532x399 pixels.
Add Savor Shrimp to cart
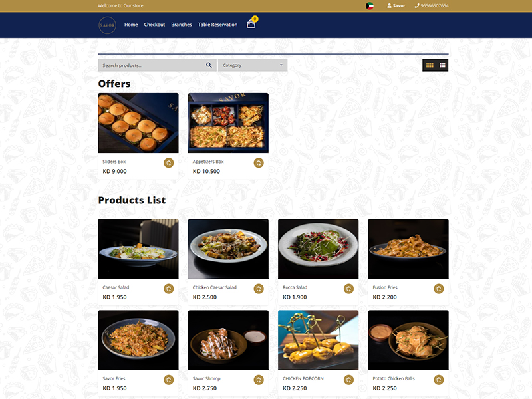tap(259, 380)
